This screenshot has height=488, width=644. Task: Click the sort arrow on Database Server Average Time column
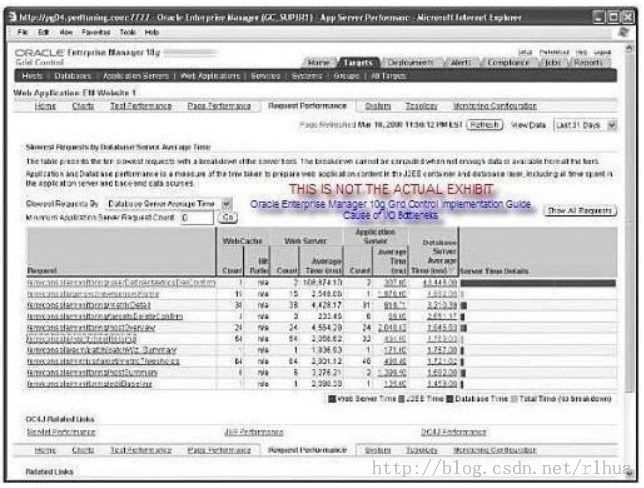452,271
